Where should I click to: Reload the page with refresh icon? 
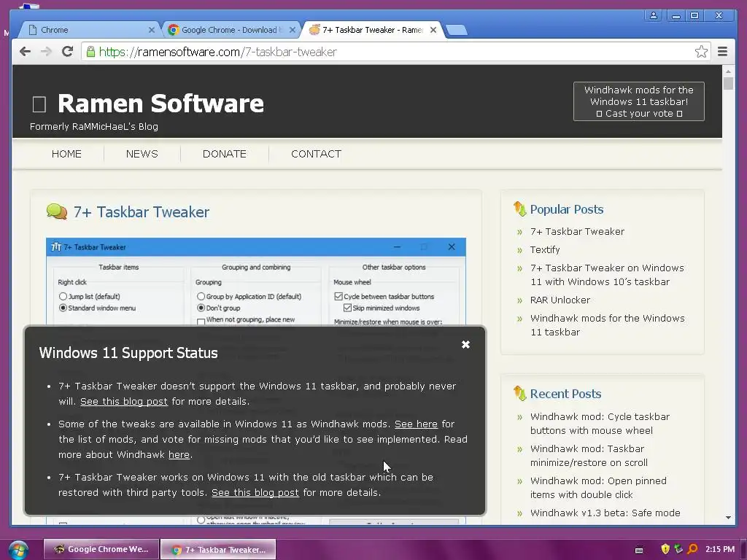point(67,51)
